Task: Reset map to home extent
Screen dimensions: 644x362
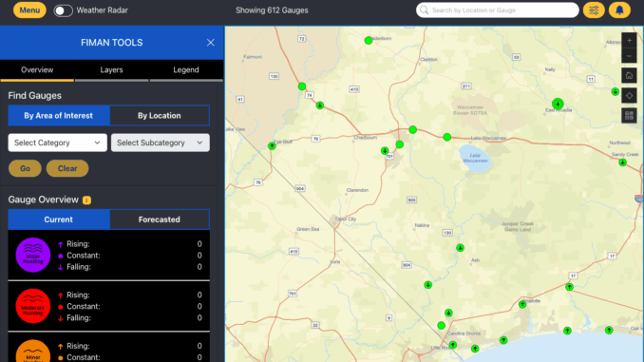Action: 629,76
